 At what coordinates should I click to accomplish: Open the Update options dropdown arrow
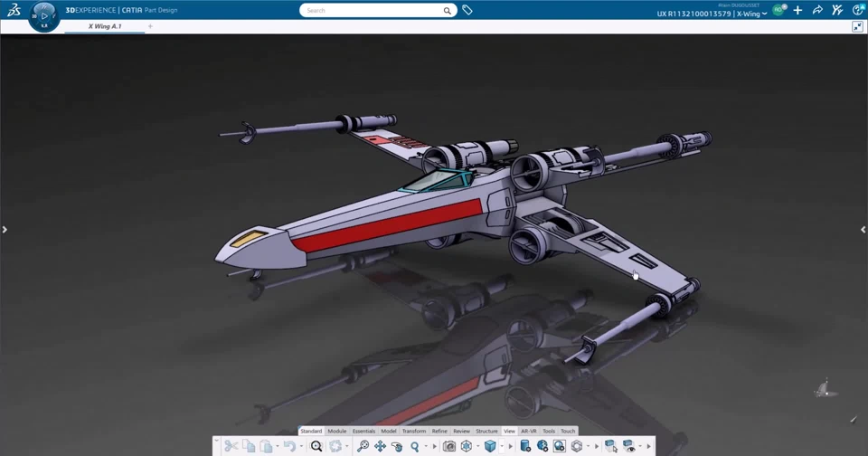pos(347,447)
